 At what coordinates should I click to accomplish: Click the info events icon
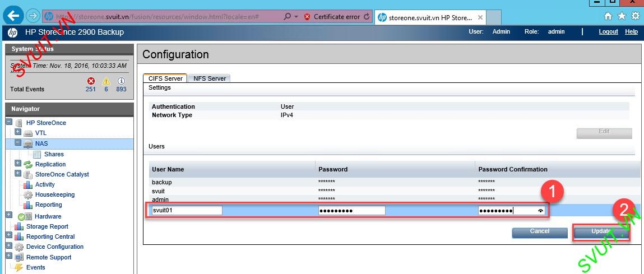pos(121,81)
